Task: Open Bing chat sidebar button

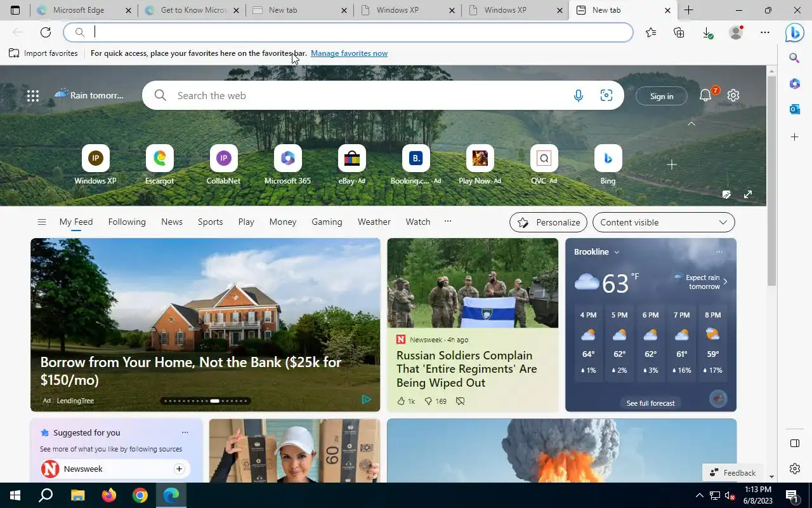Action: 794,32
